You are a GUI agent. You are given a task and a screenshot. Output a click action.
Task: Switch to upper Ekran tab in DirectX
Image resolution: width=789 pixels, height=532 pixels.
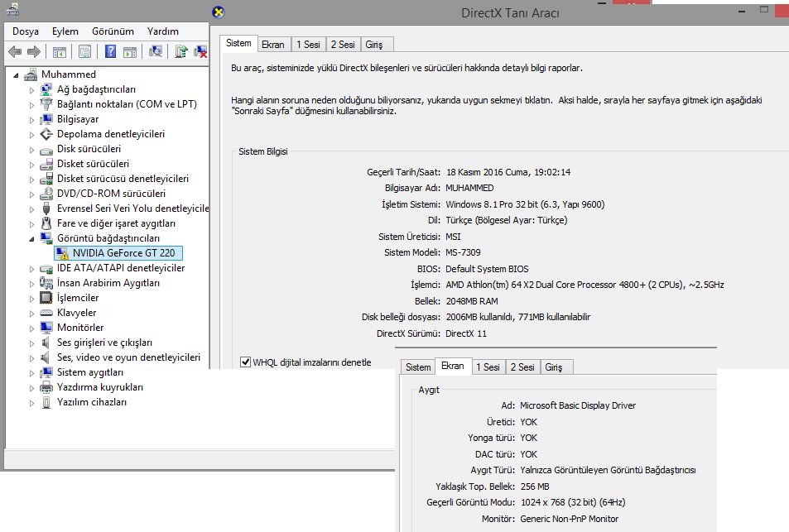272,44
